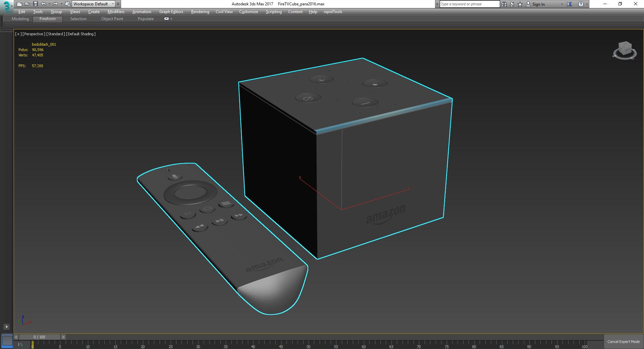The image size is (644, 349).
Task: Click the Project Folder icon
Action: [x=67, y=4]
